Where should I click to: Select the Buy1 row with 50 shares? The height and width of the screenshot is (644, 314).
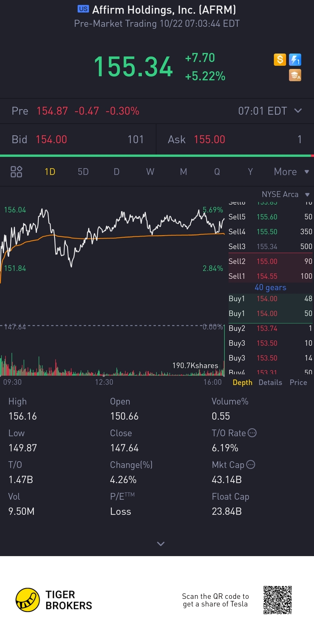point(270,313)
